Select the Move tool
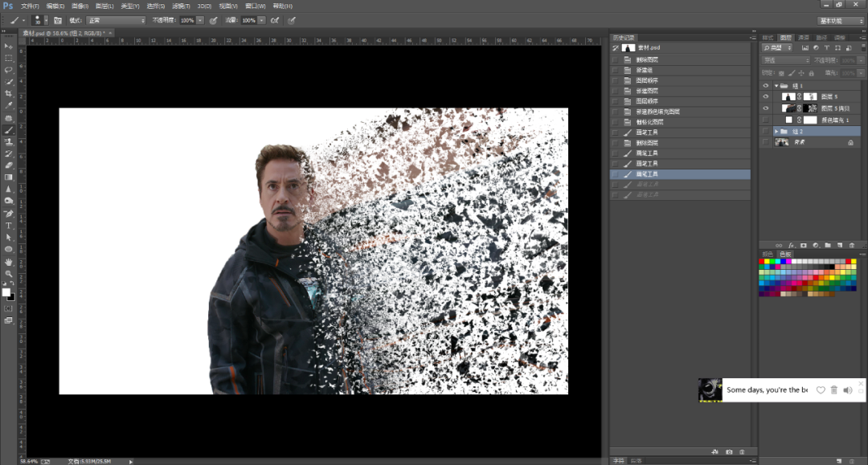The width and height of the screenshot is (868, 465). pyautogui.click(x=8, y=47)
